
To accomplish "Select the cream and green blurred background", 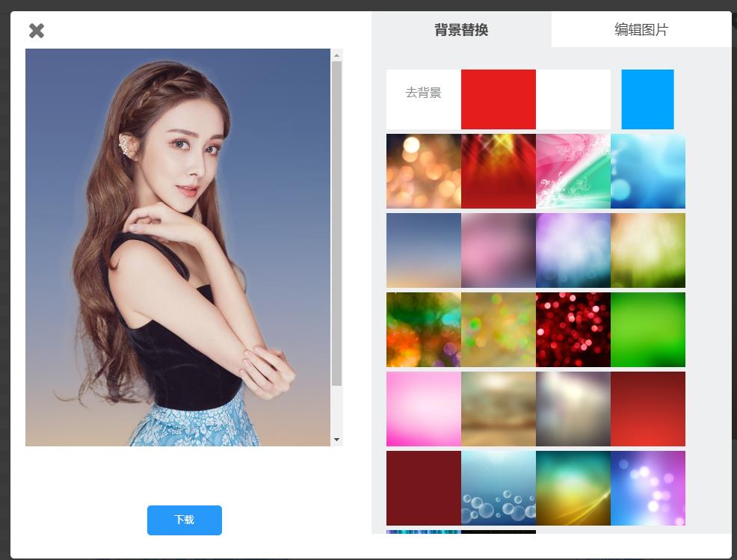I will coord(648,250).
